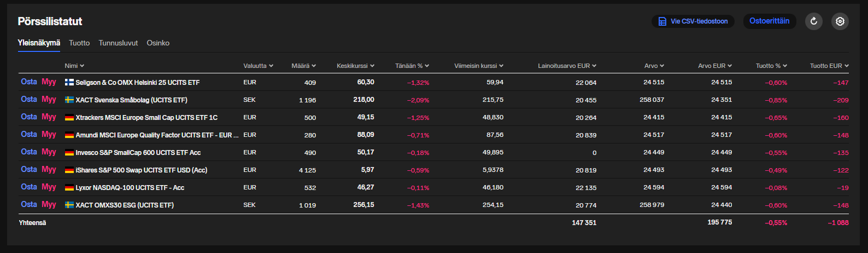The width and height of the screenshot is (868, 253).
Task: Click Osta for Xtrackers MSCI Europe Small Cap
Action: [x=29, y=117]
